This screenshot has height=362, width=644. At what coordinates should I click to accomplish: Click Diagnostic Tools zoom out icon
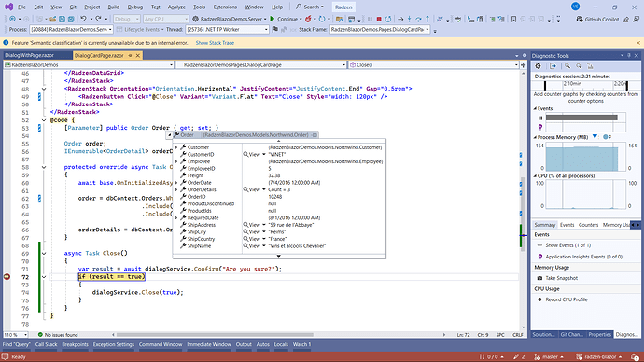coord(579,66)
